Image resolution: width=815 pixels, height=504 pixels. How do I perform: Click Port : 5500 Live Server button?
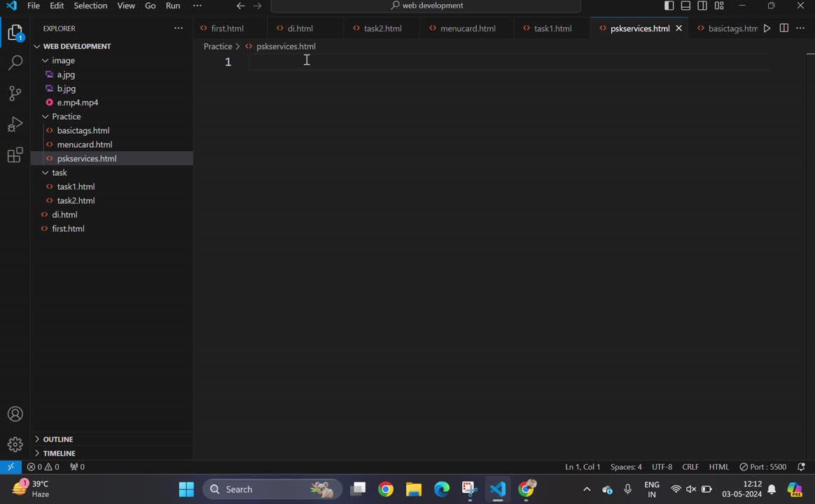coord(762,467)
